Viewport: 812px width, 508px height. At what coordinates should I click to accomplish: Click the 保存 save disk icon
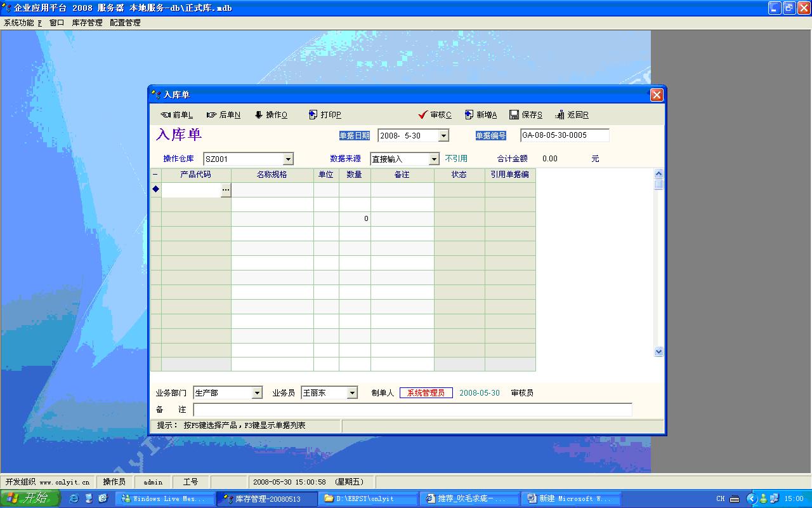[514, 115]
